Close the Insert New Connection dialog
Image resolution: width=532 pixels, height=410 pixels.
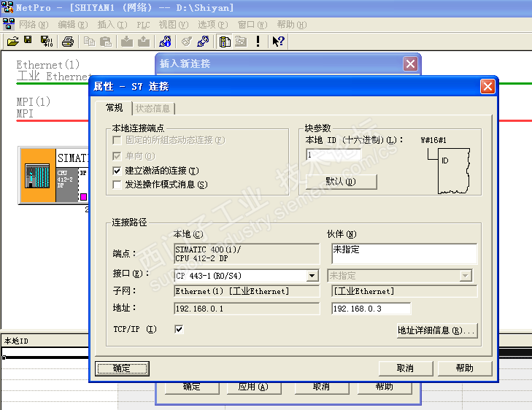point(411,63)
